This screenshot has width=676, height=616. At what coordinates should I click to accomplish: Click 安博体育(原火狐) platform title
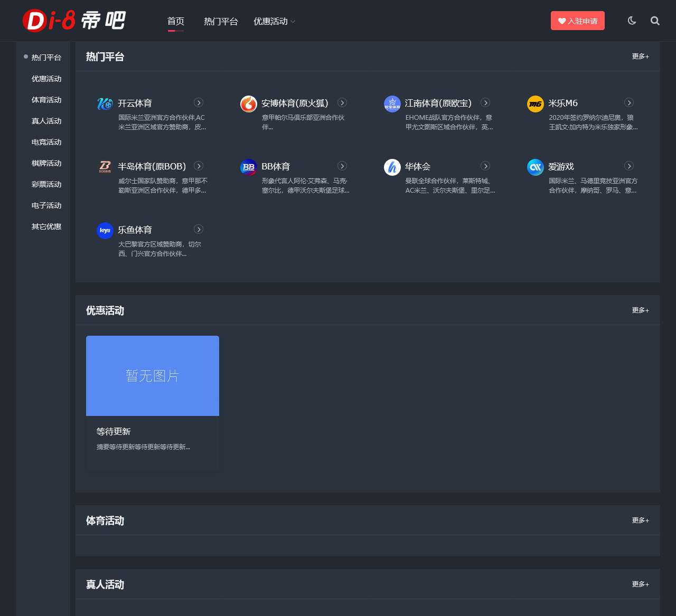coord(295,103)
